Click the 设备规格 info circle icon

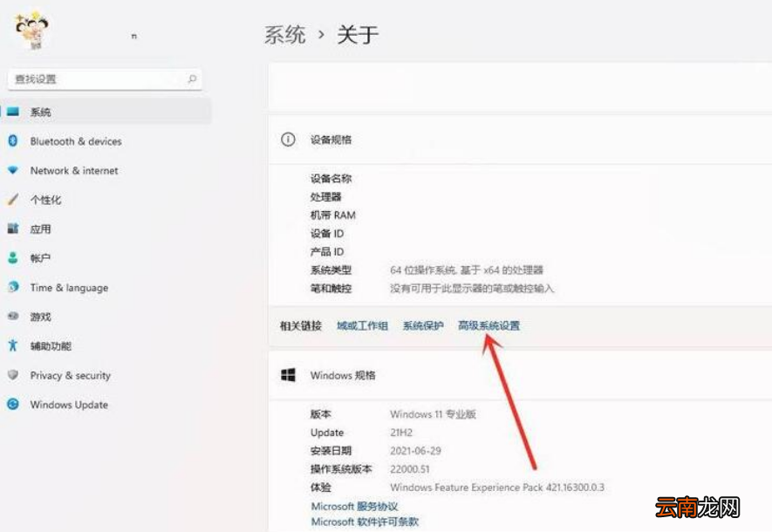288,140
